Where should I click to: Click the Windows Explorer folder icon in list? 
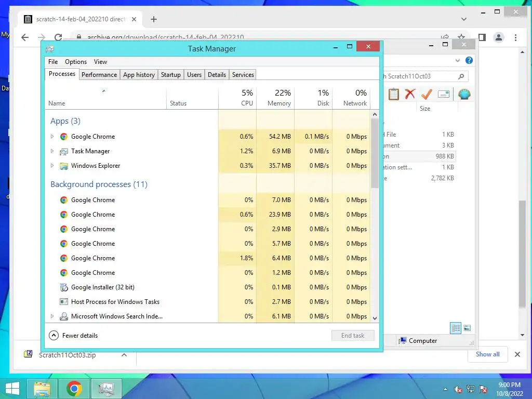pyautogui.click(x=64, y=166)
